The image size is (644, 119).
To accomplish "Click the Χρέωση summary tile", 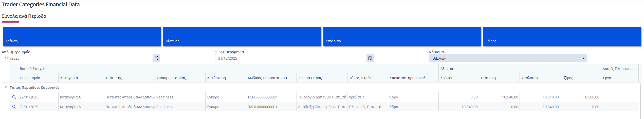I will click(82, 37).
